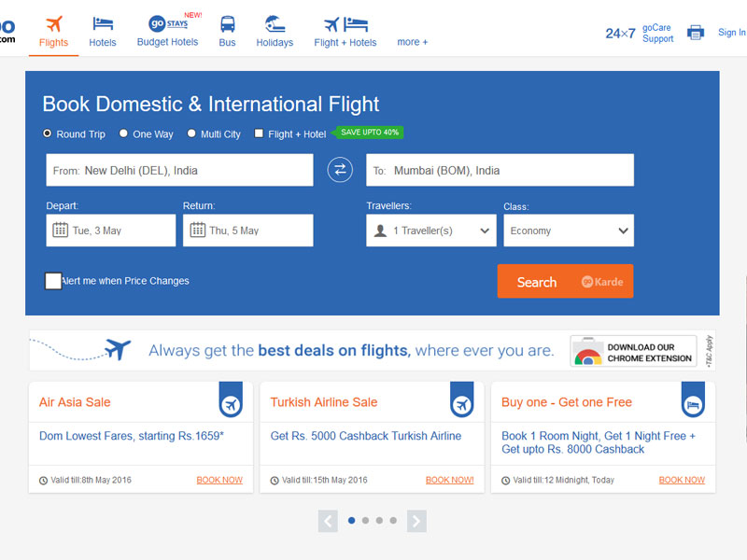The width and height of the screenshot is (747, 560).
Task: Click the Bus icon in navigation
Action: pyautogui.click(x=227, y=24)
